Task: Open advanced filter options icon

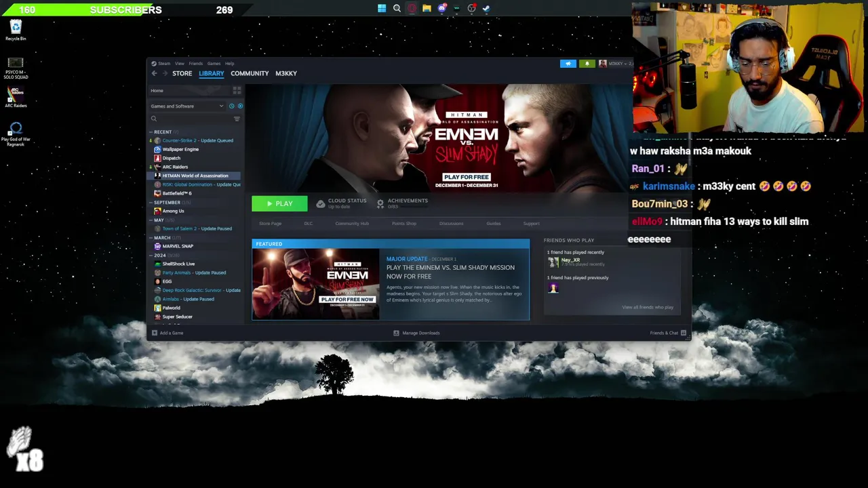Action: point(237,119)
